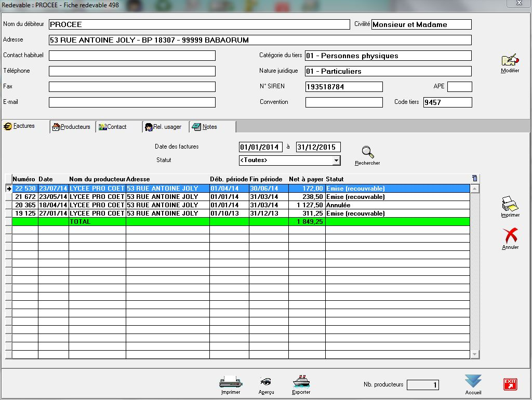Viewport: 532px width, 400px height.
Task: Click the red exit icon
Action: (x=510, y=384)
